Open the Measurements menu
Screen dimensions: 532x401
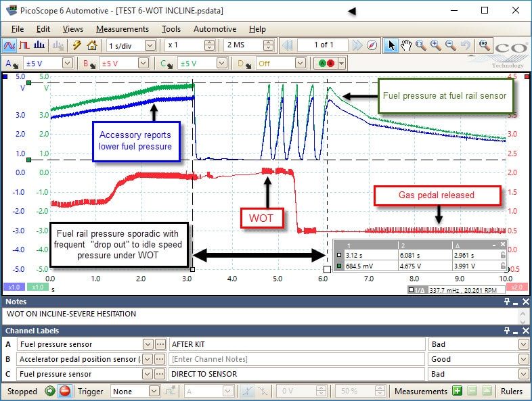pyautogui.click(x=123, y=29)
